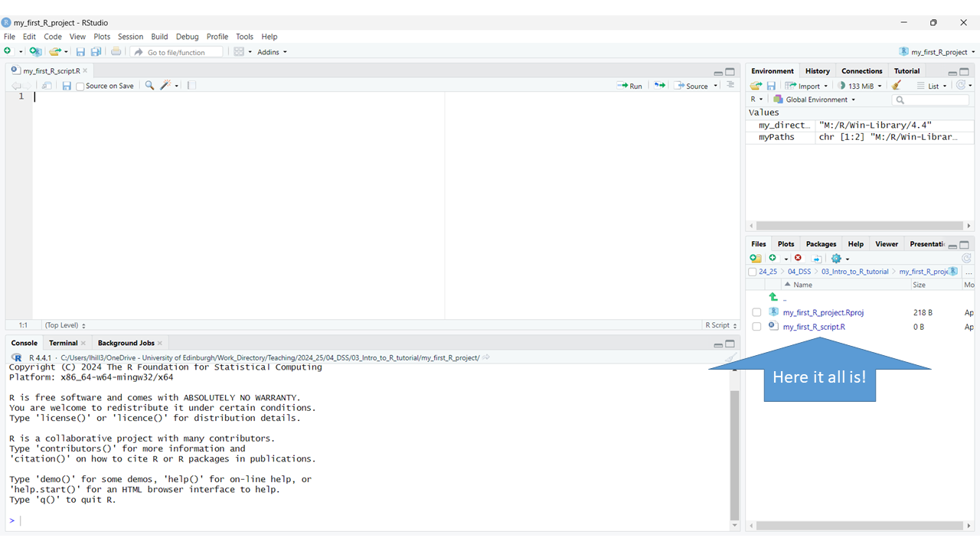The image size is (980, 551).
Task: Switch List view dropdown in Environment
Action: pyautogui.click(x=932, y=86)
